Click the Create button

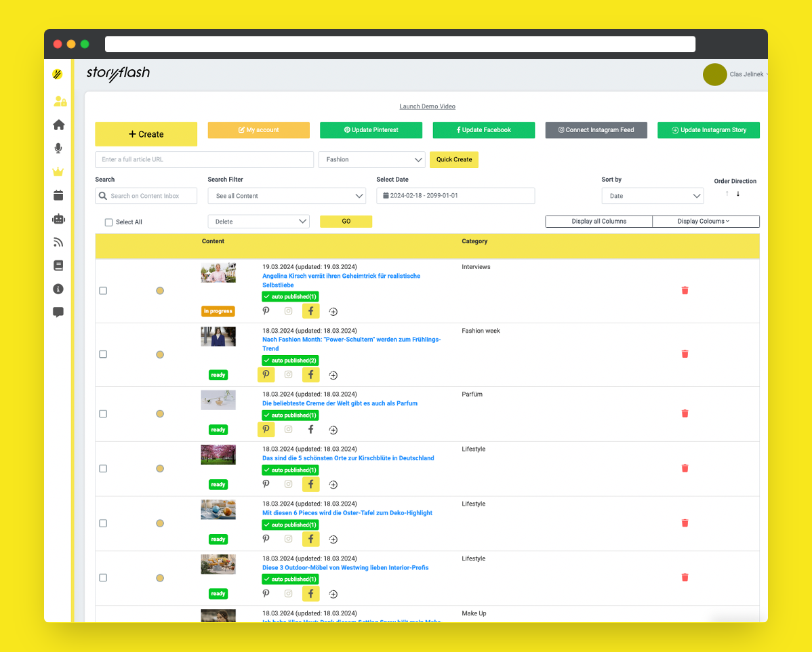pyautogui.click(x=146, y=134)
